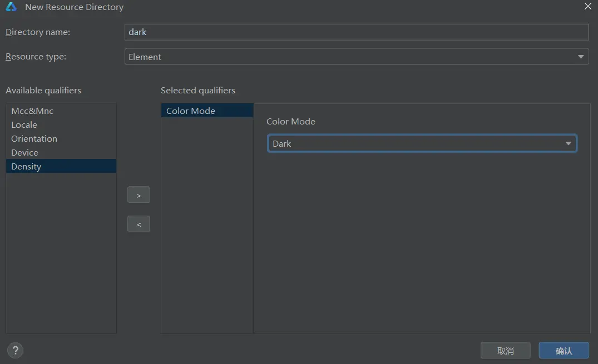Image resolution: width=598 pixels, height=364 pixels.
Task: Close the New Resource Directory dialog
Action: coord(587,7)
